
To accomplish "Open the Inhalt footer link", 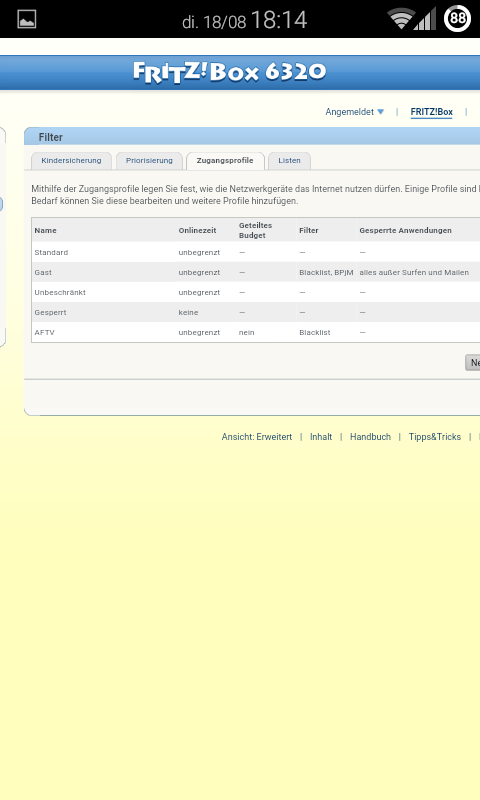I will (x=321, y=437).
